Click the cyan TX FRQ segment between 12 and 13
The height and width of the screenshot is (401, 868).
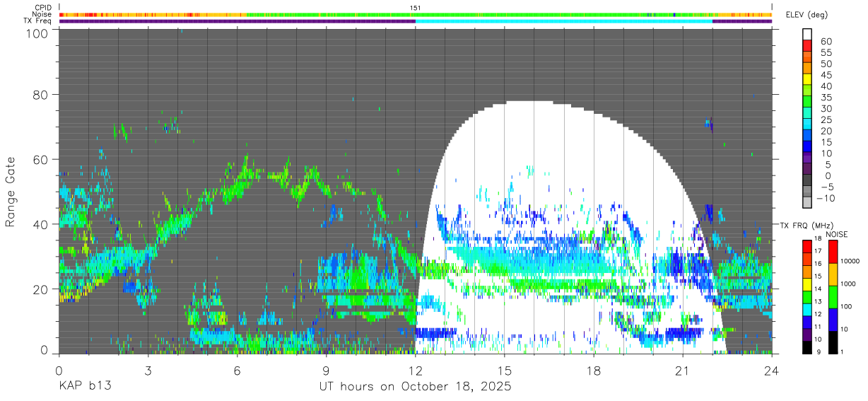point(807,309)
